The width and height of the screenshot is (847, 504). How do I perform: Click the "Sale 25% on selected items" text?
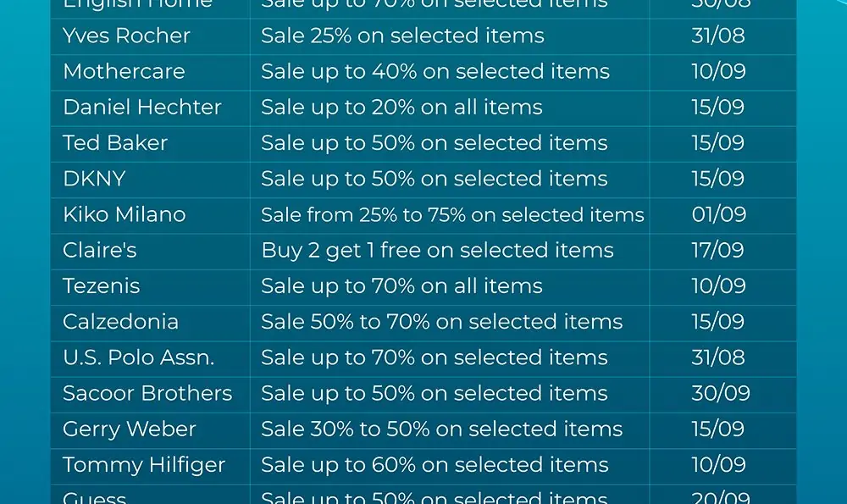[402, 36]
